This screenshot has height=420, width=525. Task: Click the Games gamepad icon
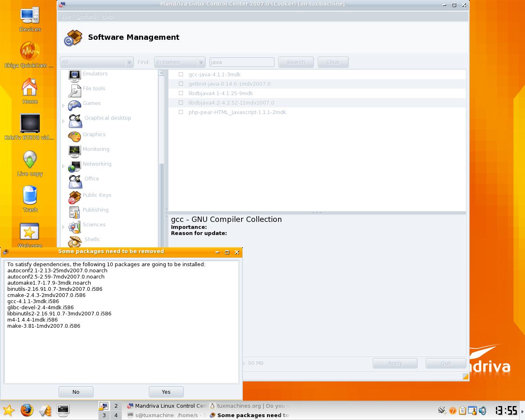pyautogui.click(x=74, y=105)
